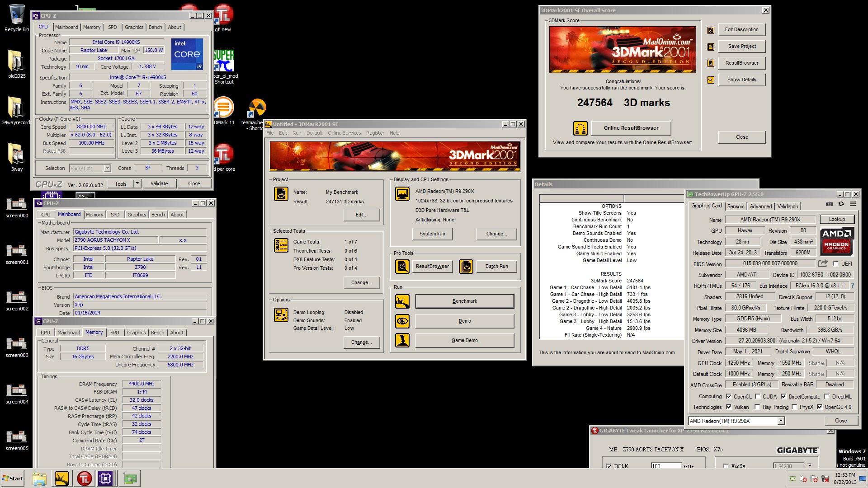Select the old2025 folder icon on desktop
Image resolution: width=868 pixels, height=488 pixels.
click(17, 64)
